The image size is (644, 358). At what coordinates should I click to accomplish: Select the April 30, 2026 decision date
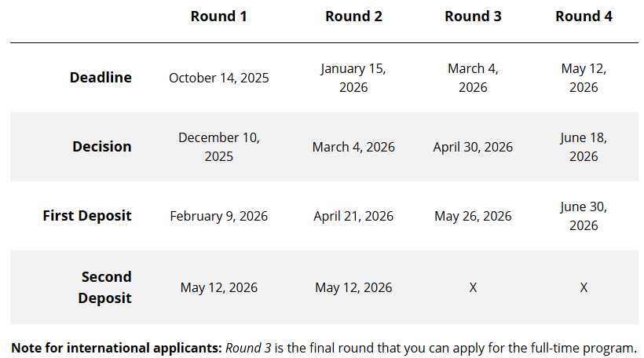coord(473,147)
